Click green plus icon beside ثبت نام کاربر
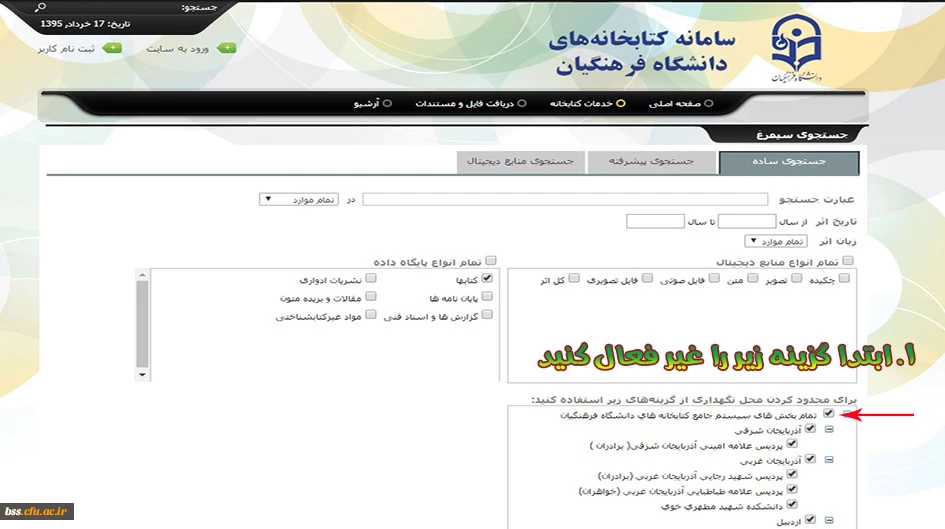945x529 pixels. point(112,47)
